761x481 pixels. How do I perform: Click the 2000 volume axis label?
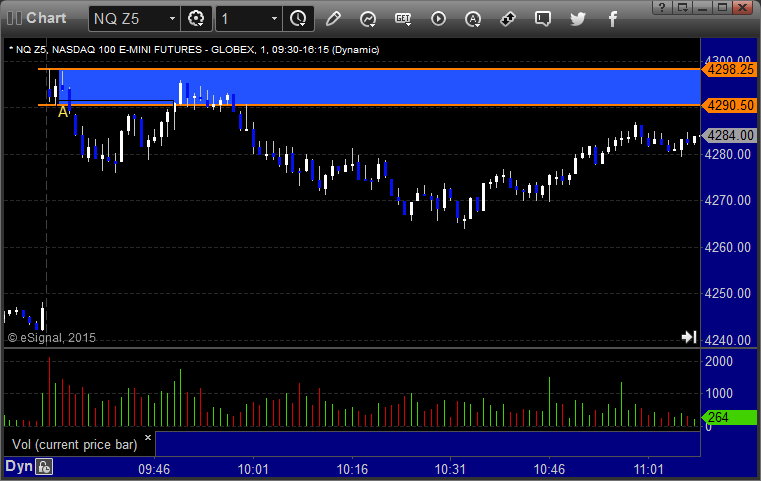719,361
